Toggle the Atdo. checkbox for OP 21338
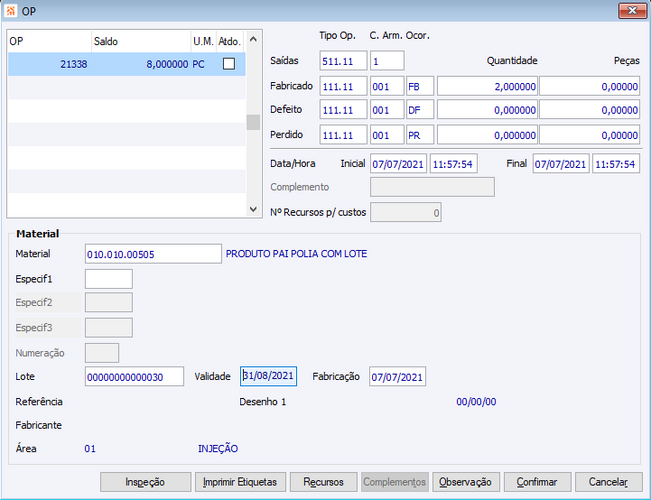 [x=229, y=64]
